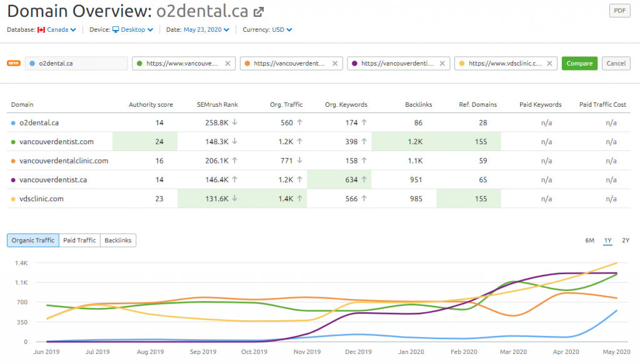Click the Org. Traffic arrow for vancouverdentalclinic.com
The height and width of the screenshot is (364, 640).
(299, 160)
